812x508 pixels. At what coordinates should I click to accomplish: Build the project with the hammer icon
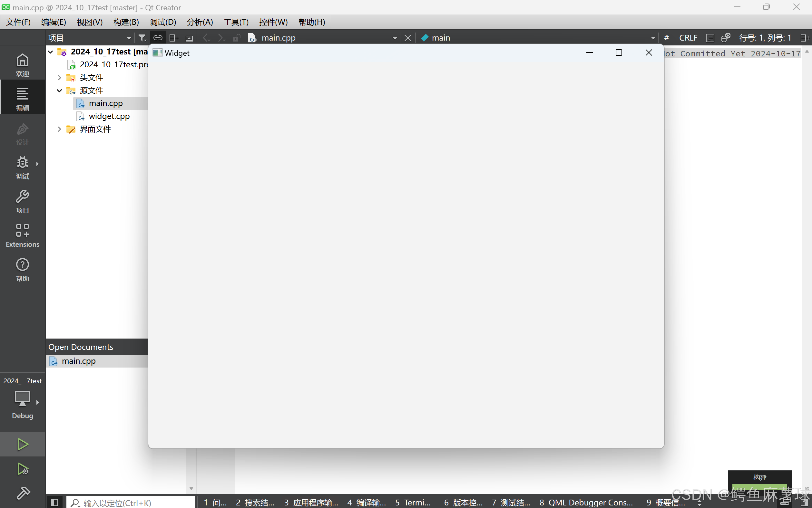23,493
